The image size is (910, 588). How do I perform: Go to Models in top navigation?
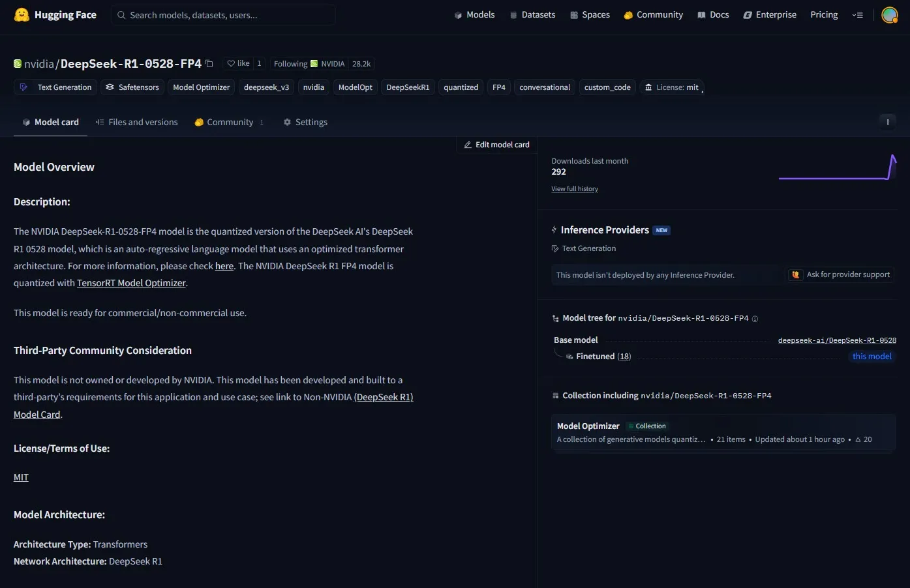[x=474, y=14]
